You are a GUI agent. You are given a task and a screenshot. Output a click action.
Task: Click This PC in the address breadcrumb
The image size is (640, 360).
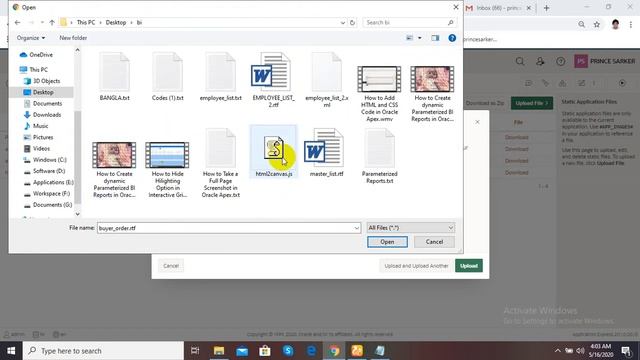coord(86,22)
